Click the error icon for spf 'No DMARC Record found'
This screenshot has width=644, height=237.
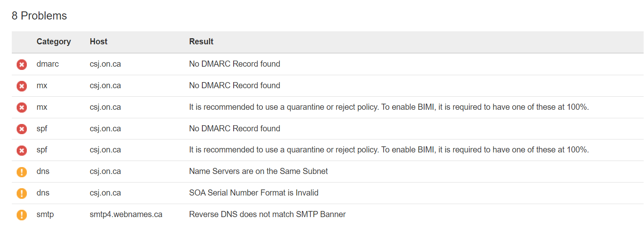[x=22, y=129]
